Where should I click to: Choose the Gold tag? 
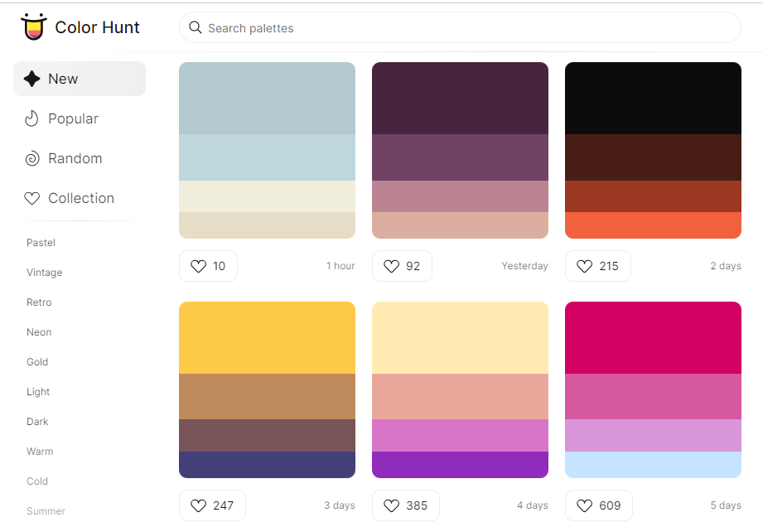click(37, 361)
